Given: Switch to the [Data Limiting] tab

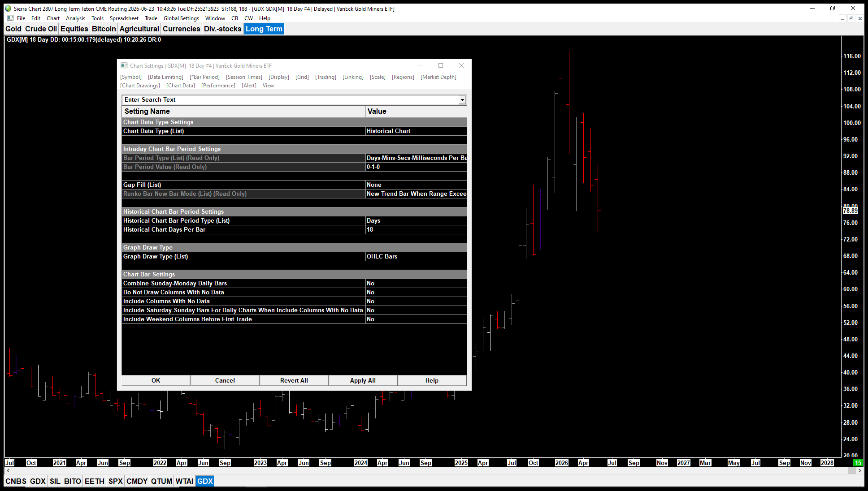Looking at the screenshot, I should pyautogui.click(x=165, y=77).
